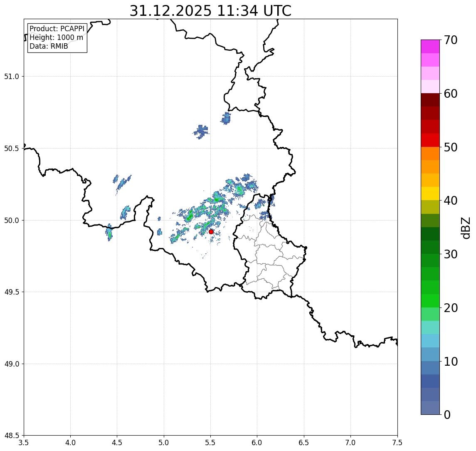Click the latitude axis label '49.0'
Viewport: 476px width, 451px height.
12,364
